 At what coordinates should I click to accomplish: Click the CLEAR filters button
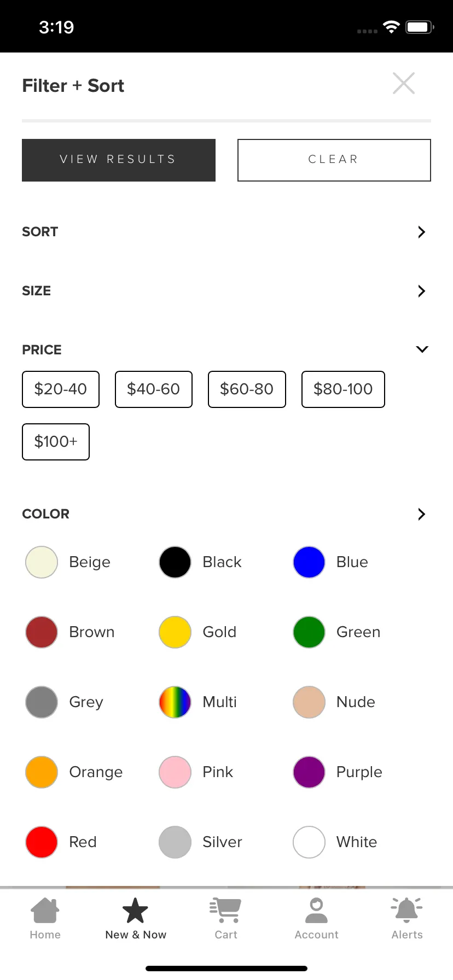point(334,160)
